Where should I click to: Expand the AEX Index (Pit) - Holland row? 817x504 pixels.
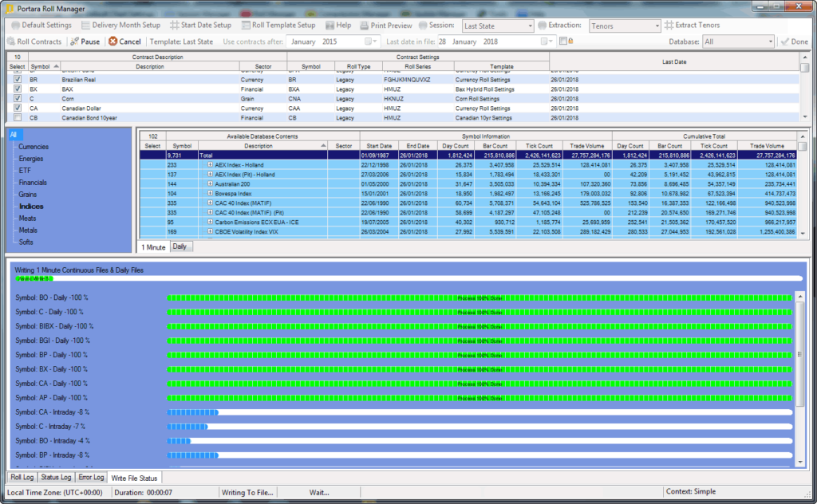(x=210, y=175)
